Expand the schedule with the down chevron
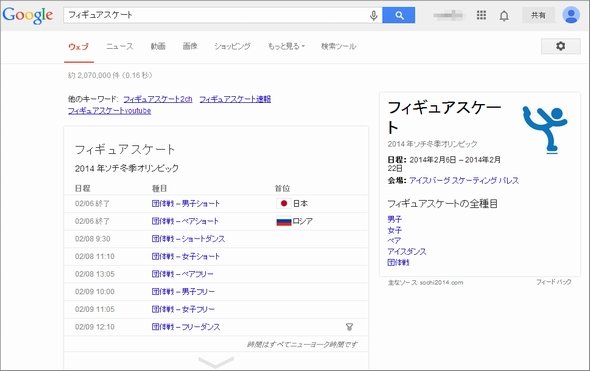The image size is (590, 371). click(216, 362)
